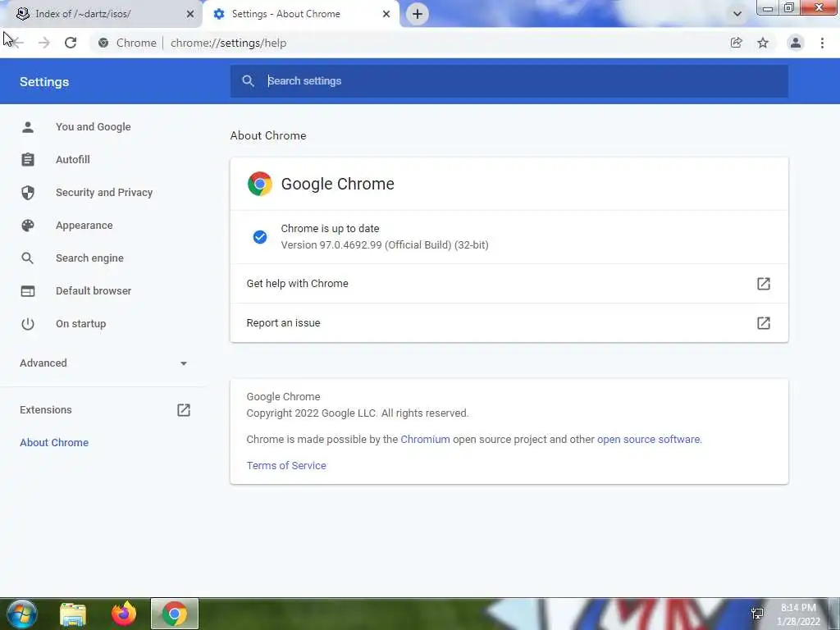Expand the Advanced section
The image size is (840, 630).
coord(104,363)
